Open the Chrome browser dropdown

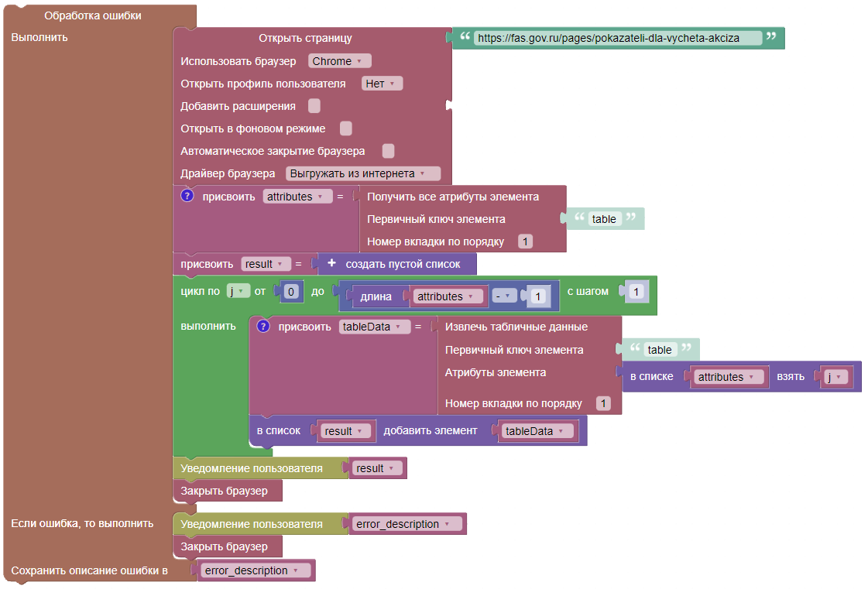coord(339,61)
